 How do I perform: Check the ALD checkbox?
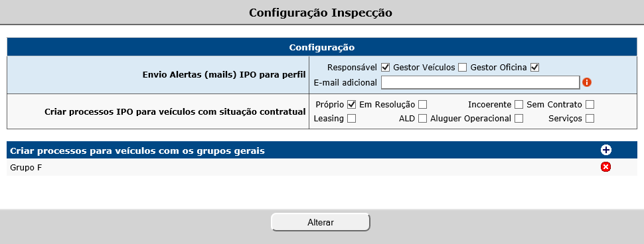(423, 119)
